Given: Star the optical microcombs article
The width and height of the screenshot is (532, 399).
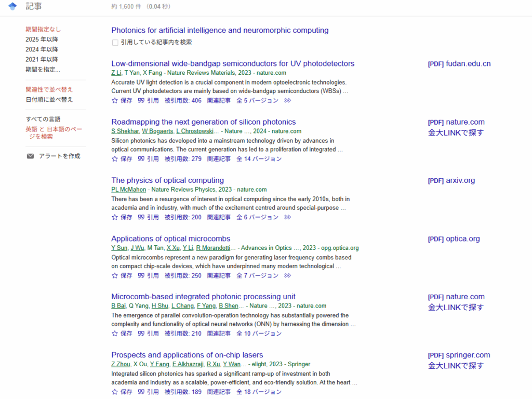Looking at the screenshot, I should 115,275.
